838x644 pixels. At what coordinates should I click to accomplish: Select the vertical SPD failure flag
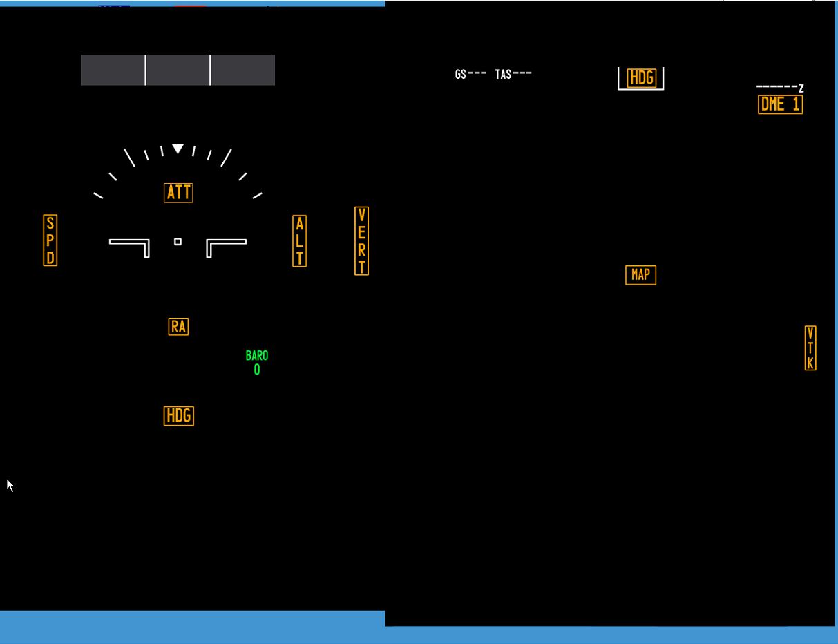[50, 240]
